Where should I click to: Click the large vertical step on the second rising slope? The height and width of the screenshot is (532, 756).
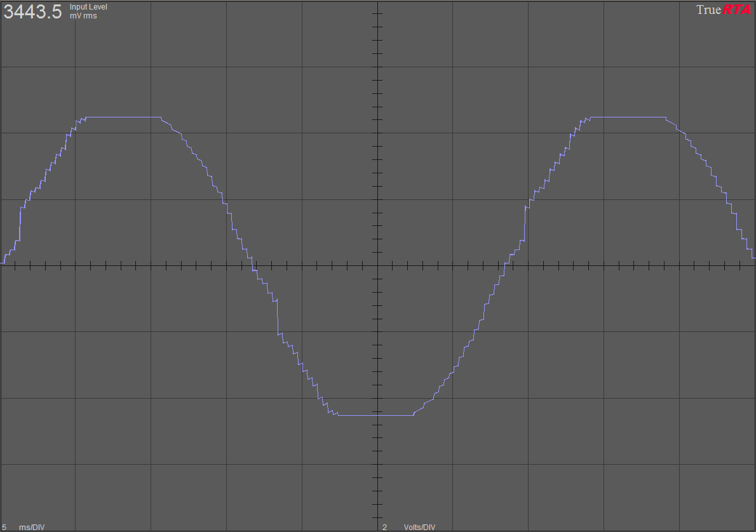(x=525, y=222)
